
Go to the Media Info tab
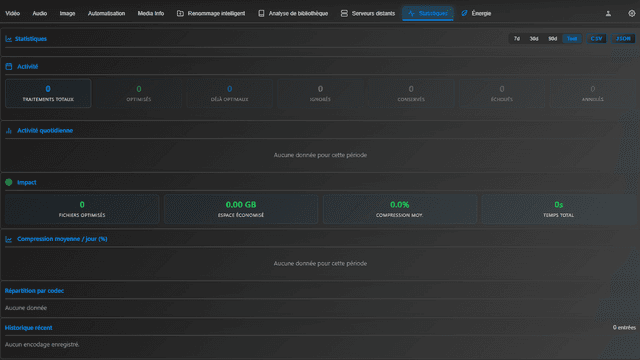pos(151,13)
